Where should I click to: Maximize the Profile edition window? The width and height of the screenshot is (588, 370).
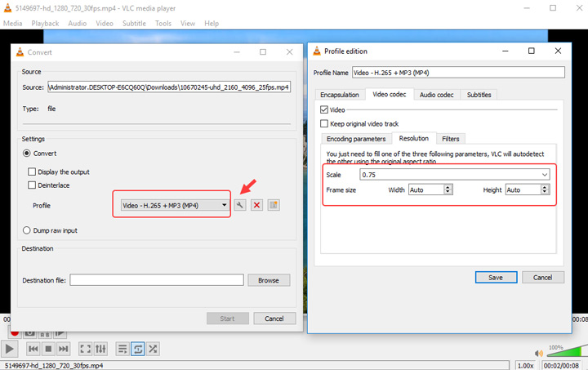coord(532,51)
